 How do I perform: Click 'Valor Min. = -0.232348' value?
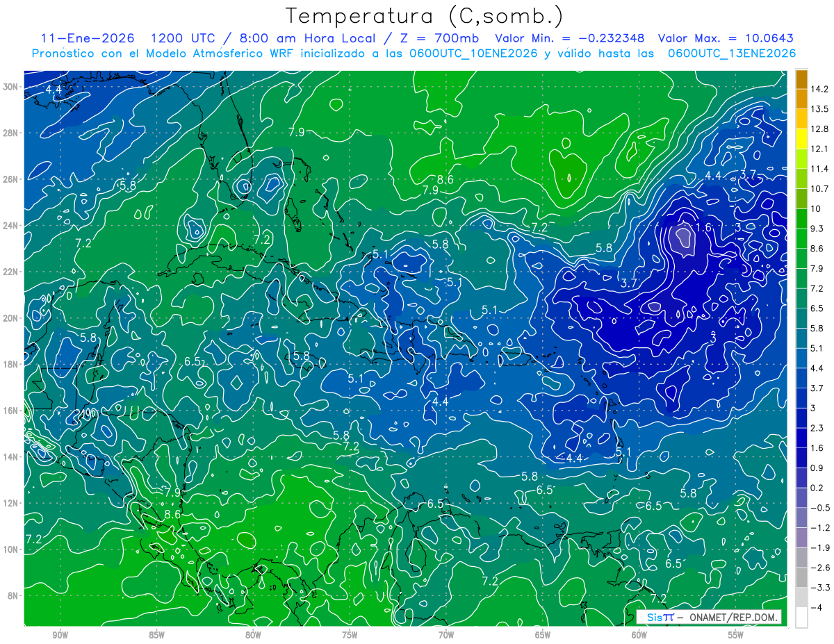[569, 39]
